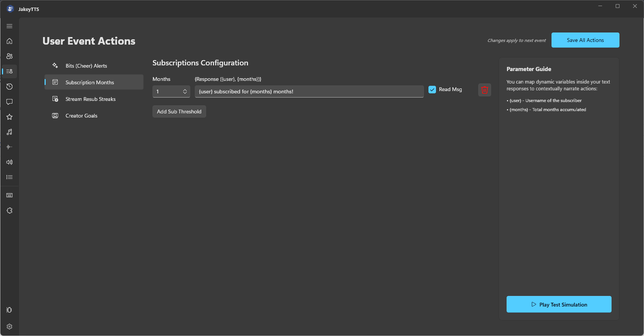Image resolution: width=644 pixels, height=336 pixels.
Task: Select Bits (Cheer) Alerts tab
Action: [x=94, y=66]
